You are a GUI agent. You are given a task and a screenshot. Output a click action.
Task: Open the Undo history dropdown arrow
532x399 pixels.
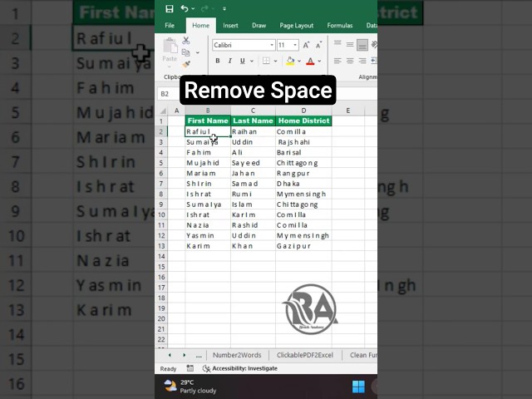(x=193, y=9)
